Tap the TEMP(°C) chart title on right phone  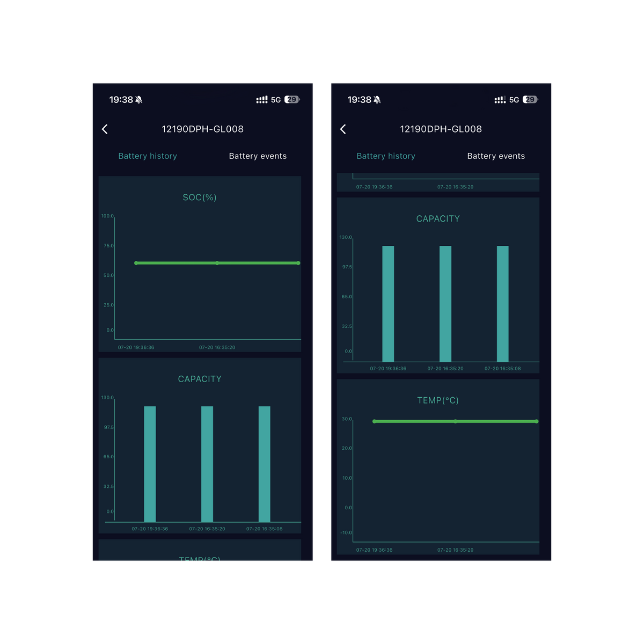[438, 400]
